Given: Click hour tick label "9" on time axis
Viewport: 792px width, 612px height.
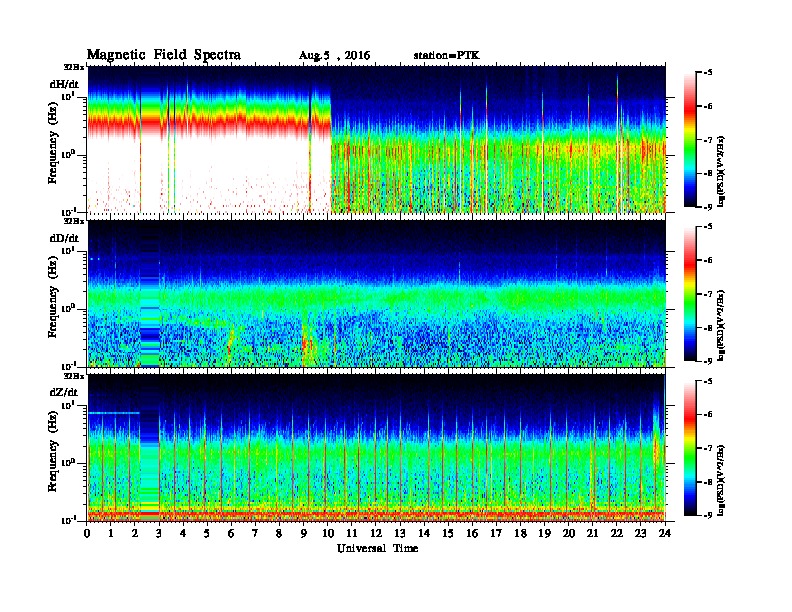Looking at the screenshot, I should point(303,534).
